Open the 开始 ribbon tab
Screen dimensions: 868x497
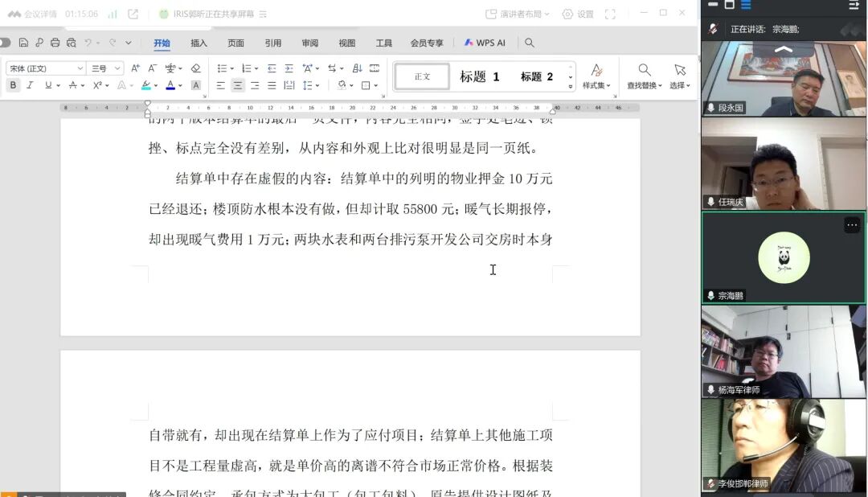click(x=162, y=43)
